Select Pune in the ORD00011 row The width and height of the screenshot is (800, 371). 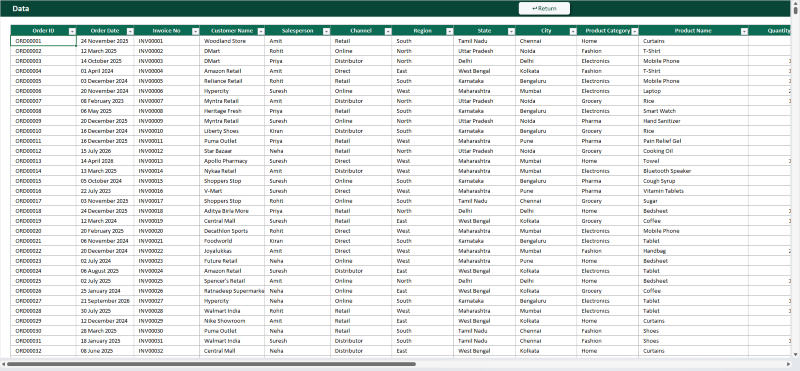click(546, 141)
